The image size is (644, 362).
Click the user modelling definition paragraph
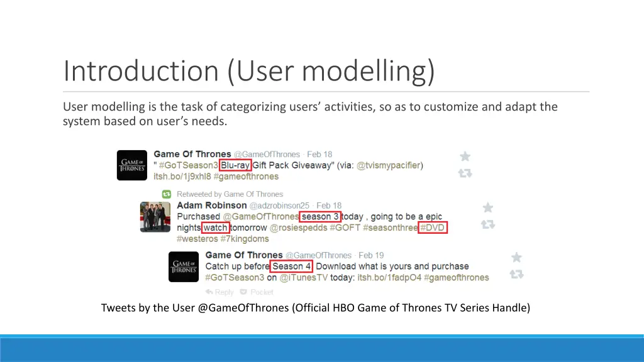point(310,114)
